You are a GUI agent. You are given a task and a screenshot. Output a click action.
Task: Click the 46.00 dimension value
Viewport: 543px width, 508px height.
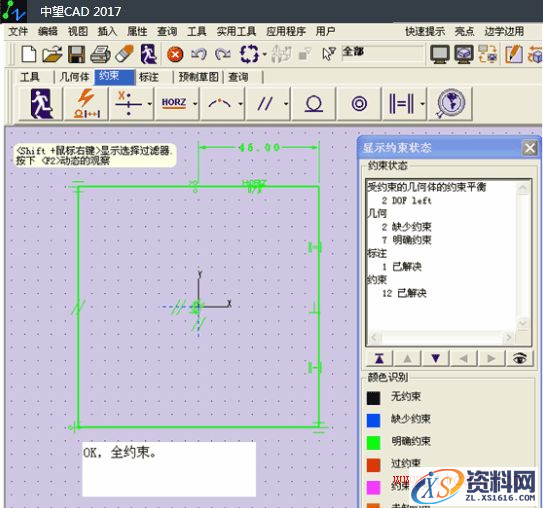259,148
